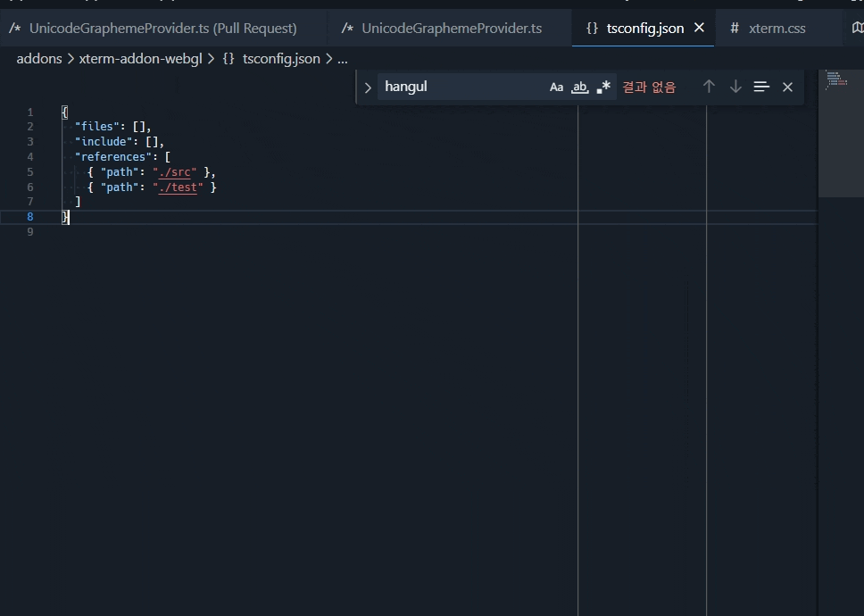This screenshot has height=616, width=864.
Task: Click inside the hangul search input field
Action: pyautogui.click(x=455, y=87)
